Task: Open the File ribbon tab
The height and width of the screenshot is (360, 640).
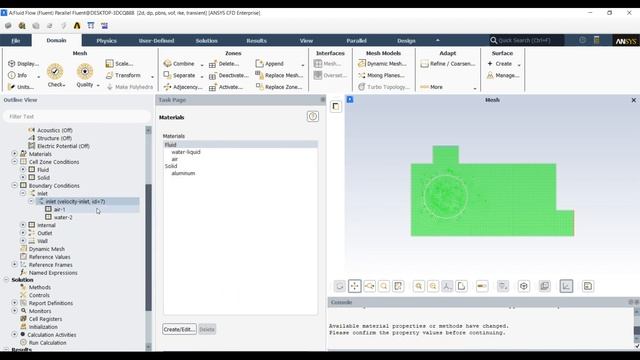Action: [x=16, y=40]
